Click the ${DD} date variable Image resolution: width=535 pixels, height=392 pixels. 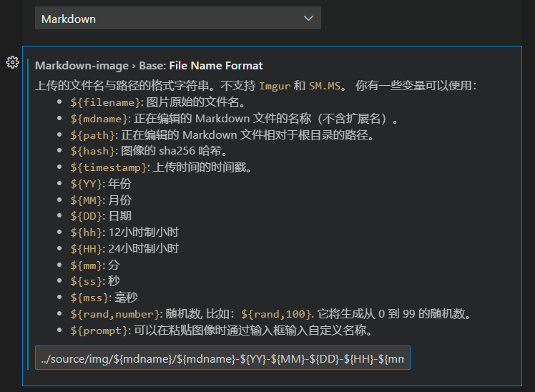(x=84, y=216)
